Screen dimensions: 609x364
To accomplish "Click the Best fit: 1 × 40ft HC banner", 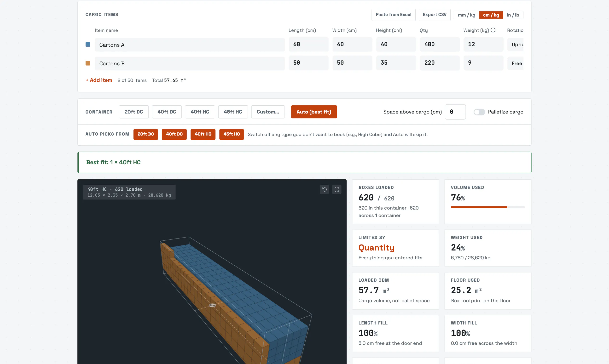I will coord(304,162).
